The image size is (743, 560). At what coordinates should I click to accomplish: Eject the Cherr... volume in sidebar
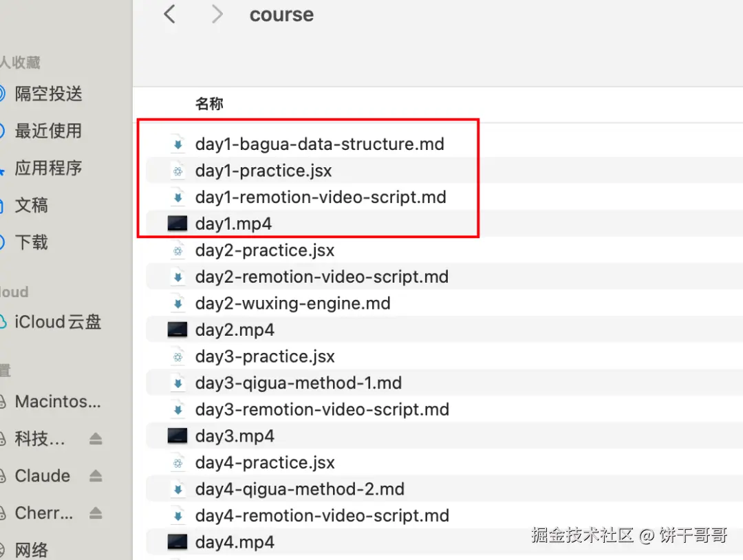coord(96,513)
